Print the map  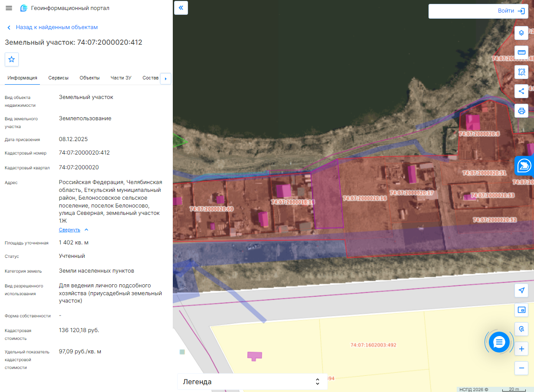pyautogui.click(x=521, y=111)
